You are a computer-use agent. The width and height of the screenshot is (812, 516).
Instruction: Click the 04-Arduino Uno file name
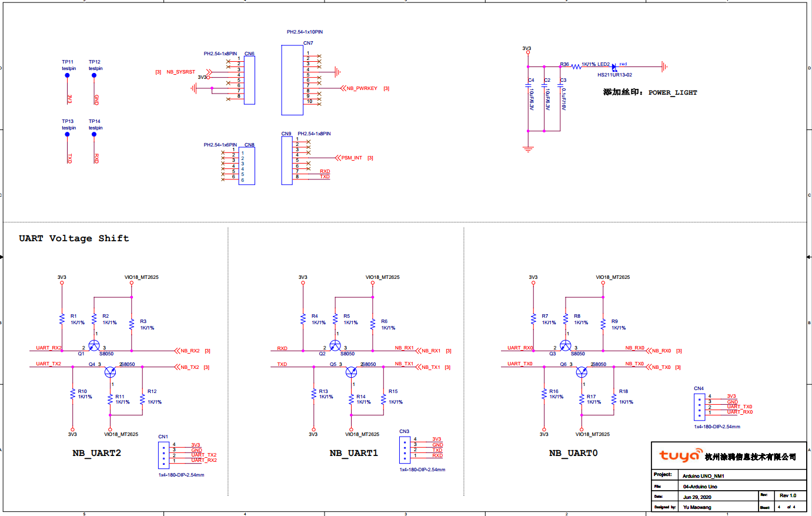[700, 487]
